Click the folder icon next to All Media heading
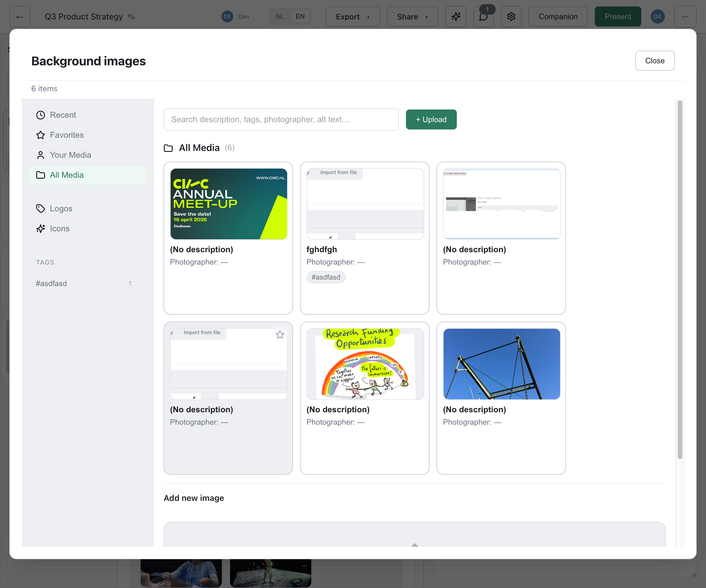The width and height of the screenshot is (706, 588). pyautogui.click(x=168, y=148)
